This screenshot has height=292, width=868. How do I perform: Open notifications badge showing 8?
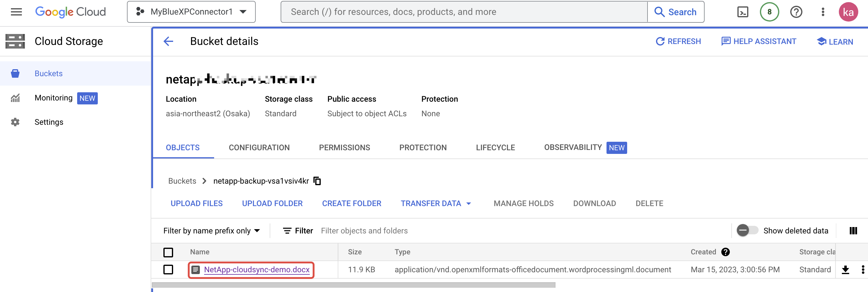tap(769, 12)
